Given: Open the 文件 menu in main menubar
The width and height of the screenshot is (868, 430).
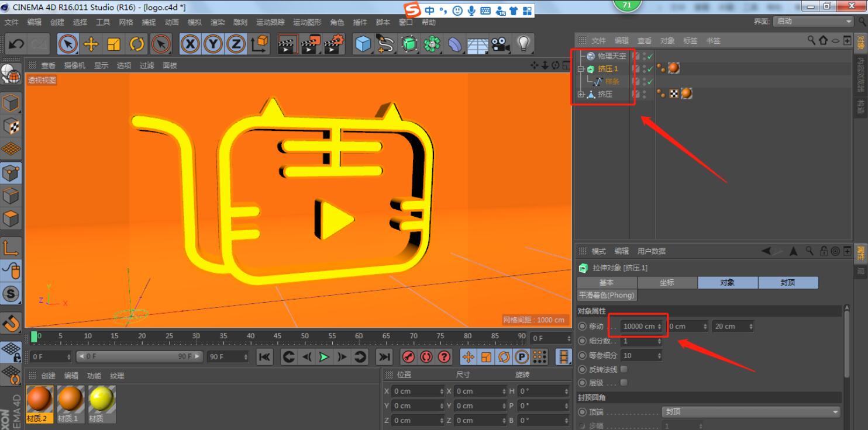Looking at the screenshot, I should 12,22.
